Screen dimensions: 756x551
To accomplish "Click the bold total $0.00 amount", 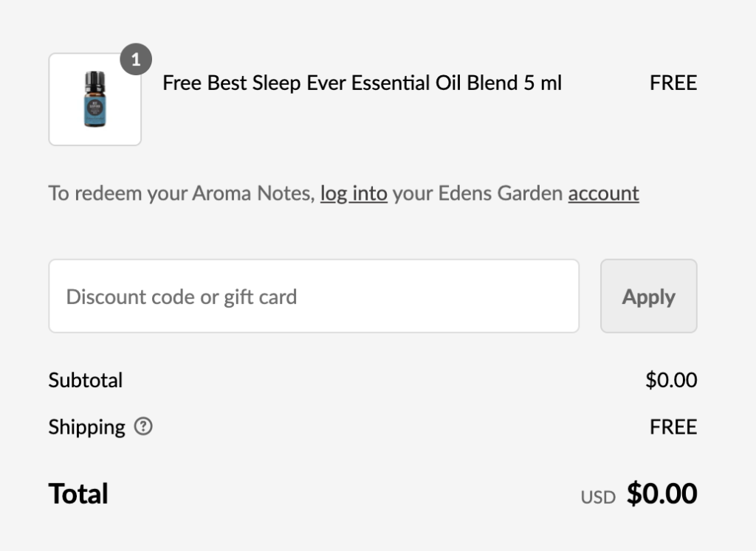I will coord(661,493).
